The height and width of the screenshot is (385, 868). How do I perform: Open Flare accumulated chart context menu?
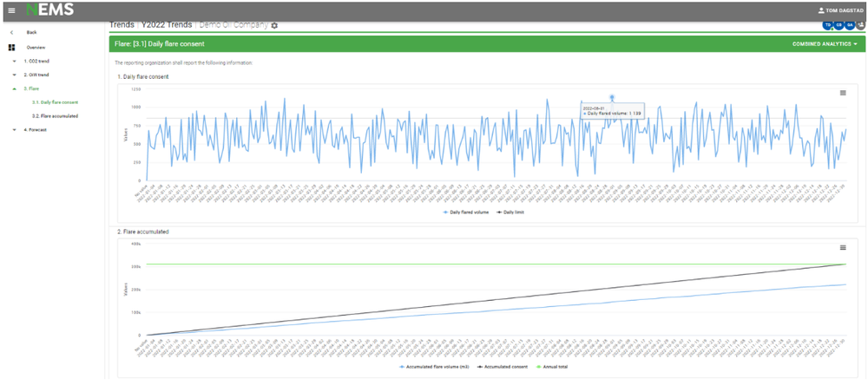click(x=843, y=247)
